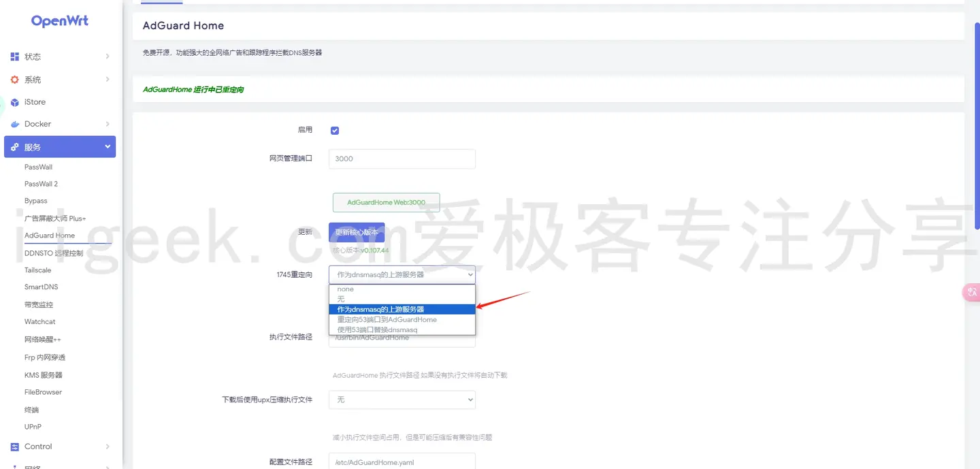This screenshot has height=469, width=980.
Task: Open the AdGuardHome Web:3000 link
Action: coord(386,202)
